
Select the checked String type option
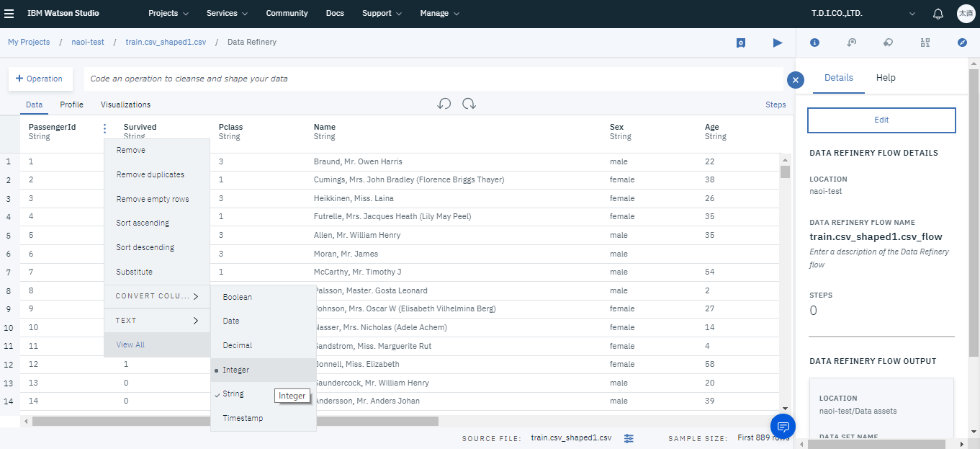(x=233, y=394)
